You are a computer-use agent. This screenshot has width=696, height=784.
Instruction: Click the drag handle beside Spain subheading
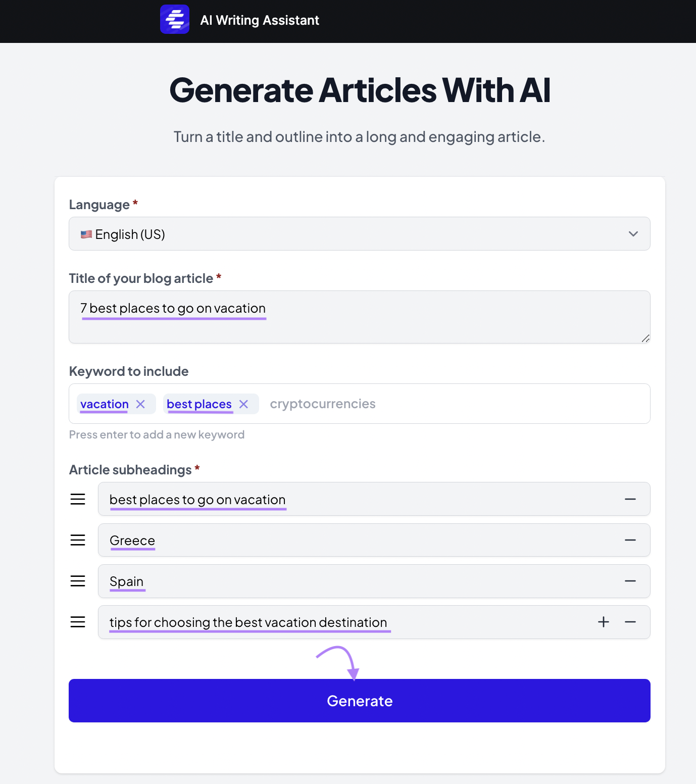[x=78, y=581]
